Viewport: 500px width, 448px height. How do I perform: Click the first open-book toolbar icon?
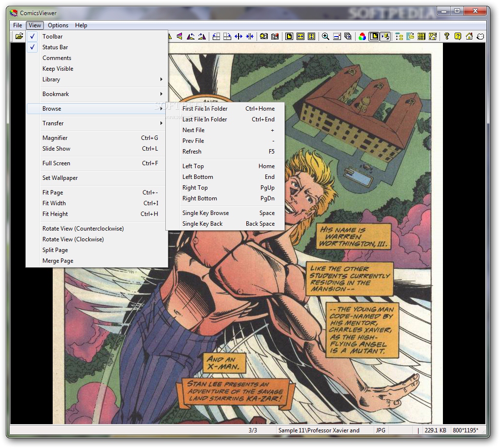tap(264, 37)
